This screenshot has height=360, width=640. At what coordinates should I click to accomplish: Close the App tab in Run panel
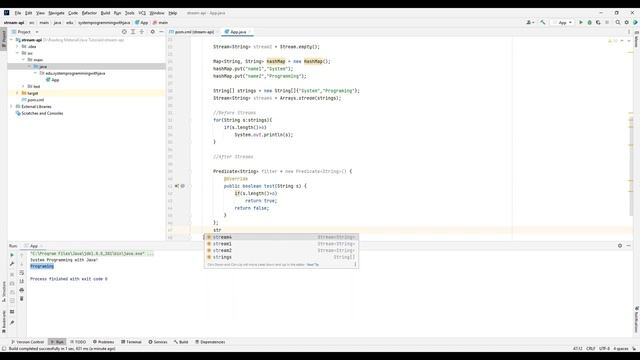click(x=41, y=246)
